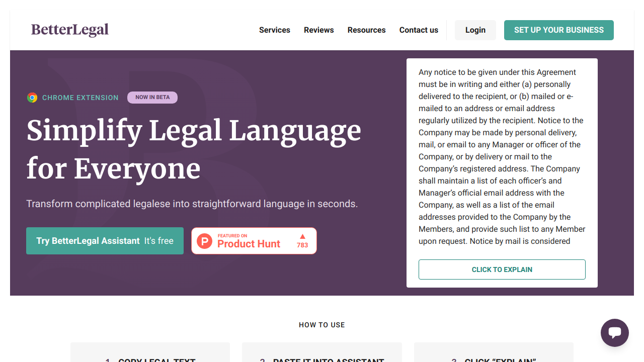
Task: Click the BetterLegal logo
Action: coord(70,30)
